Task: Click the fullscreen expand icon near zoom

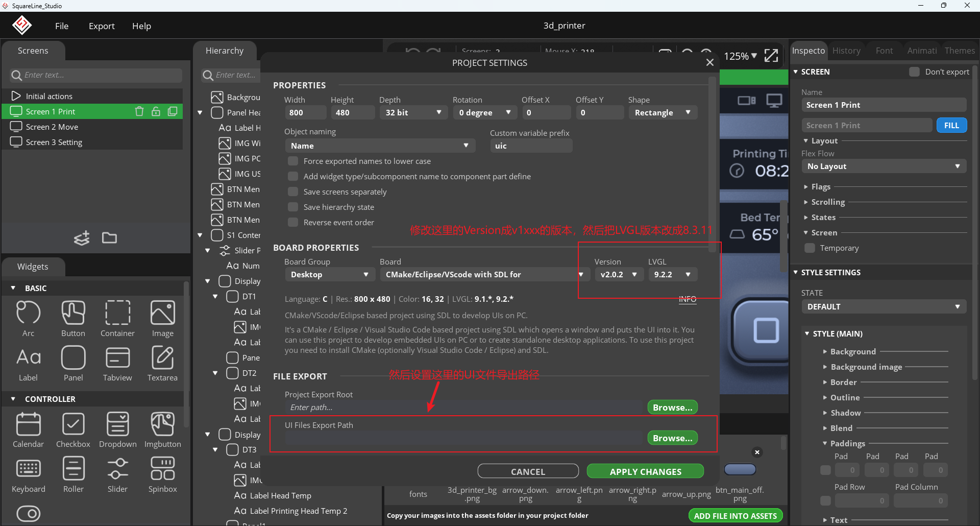Action: pyautogui.click(x=771, y=56)
